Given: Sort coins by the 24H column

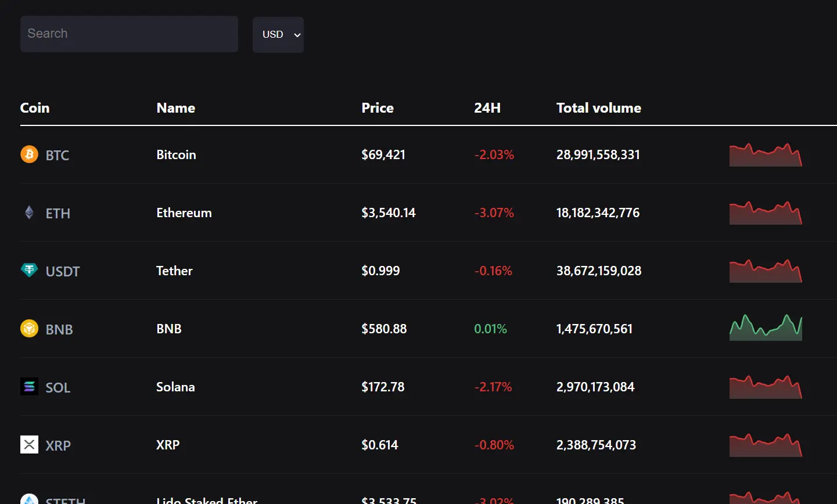Looking at the screenshot, I should (x=487, y=107).
